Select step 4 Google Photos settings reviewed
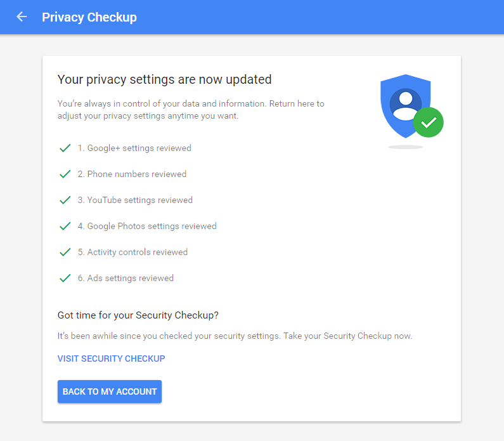 point(147,226)
